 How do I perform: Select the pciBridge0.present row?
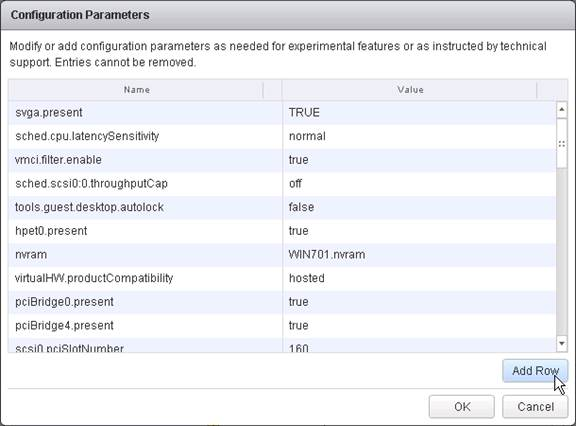[282, 302]
